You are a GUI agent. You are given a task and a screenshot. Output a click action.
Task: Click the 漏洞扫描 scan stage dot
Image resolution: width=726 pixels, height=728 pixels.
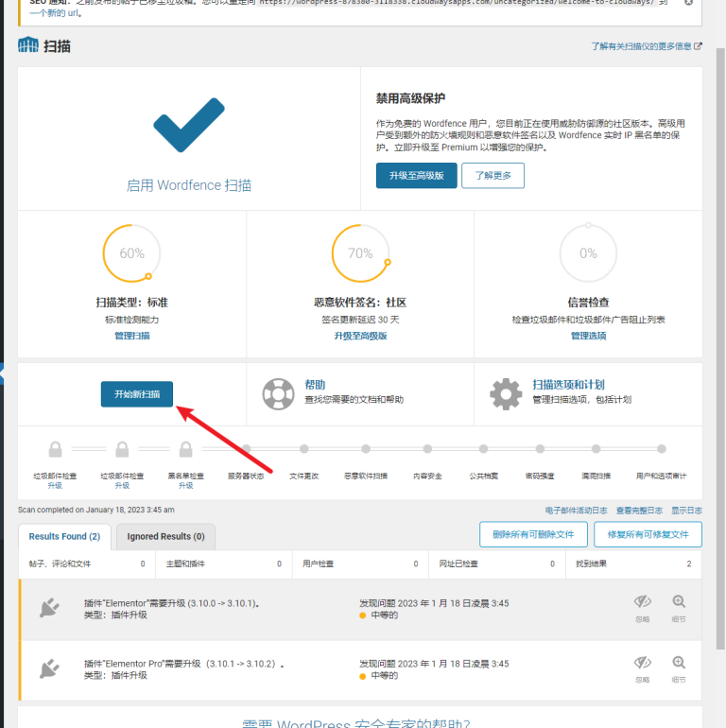pyautogui.click(x=596, y=448)
